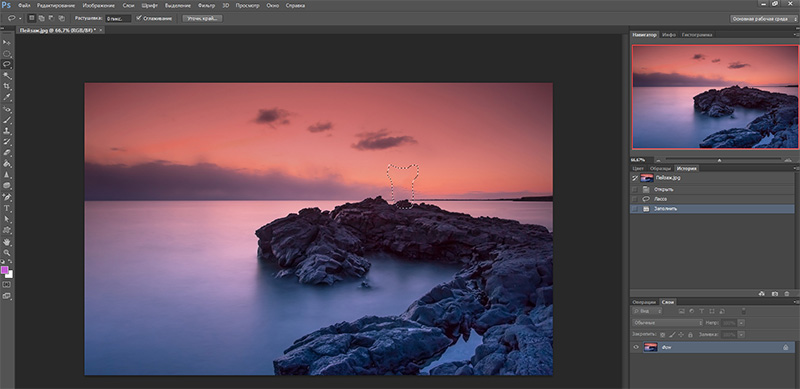The height and width of the screenshot is (389, 800).
Task: Open layer filter Вид dropdown
Action: (x=647, y=311)
